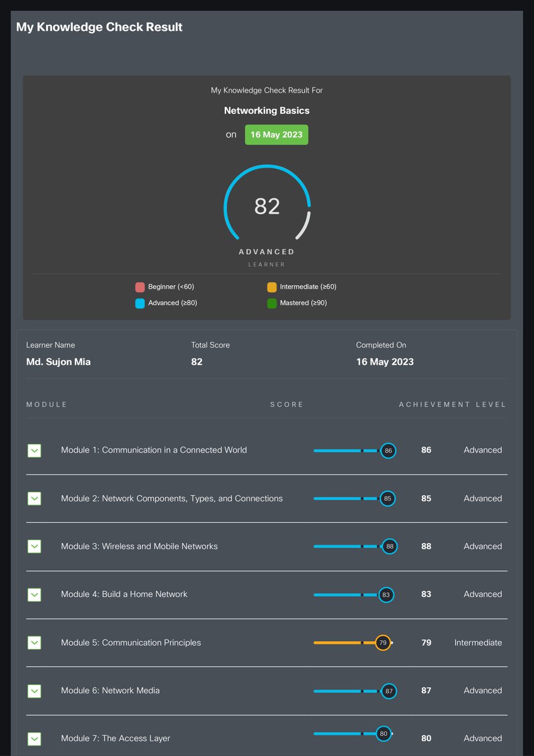Click the Module 1: Communication in a Connected World title
The width and height of the screenshot is (534, 756).
(x=154, y=450)
